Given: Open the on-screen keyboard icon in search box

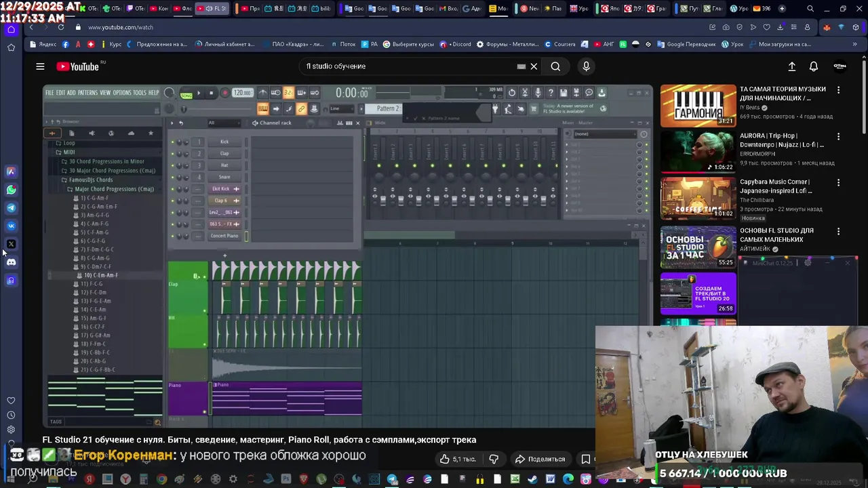Looking at the screenshot, I should [521, 66].
